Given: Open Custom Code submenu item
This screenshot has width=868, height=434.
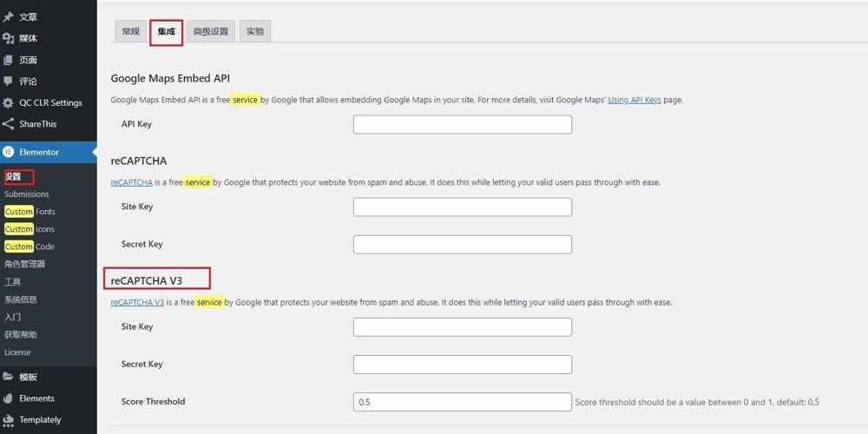Looking at the screenshot, I should (x=30, y=247).
